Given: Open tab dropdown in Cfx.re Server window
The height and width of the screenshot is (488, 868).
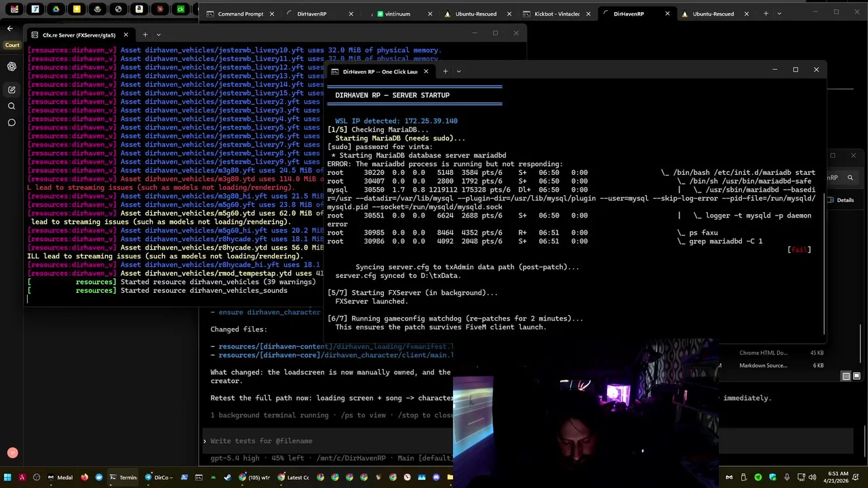Looking at the screenshot, I should click(159, 35).
